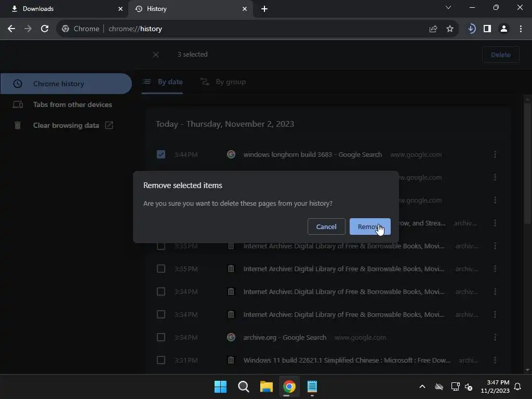Image resolution: width=532 pixels, height=399 pixels.
Task: Open the profile avatar menu
Action: 504,29
